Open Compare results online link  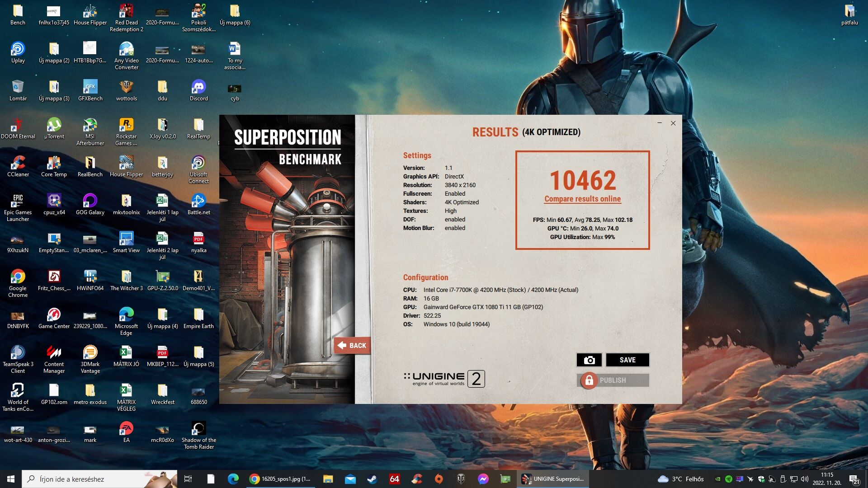tap(582, 199)
